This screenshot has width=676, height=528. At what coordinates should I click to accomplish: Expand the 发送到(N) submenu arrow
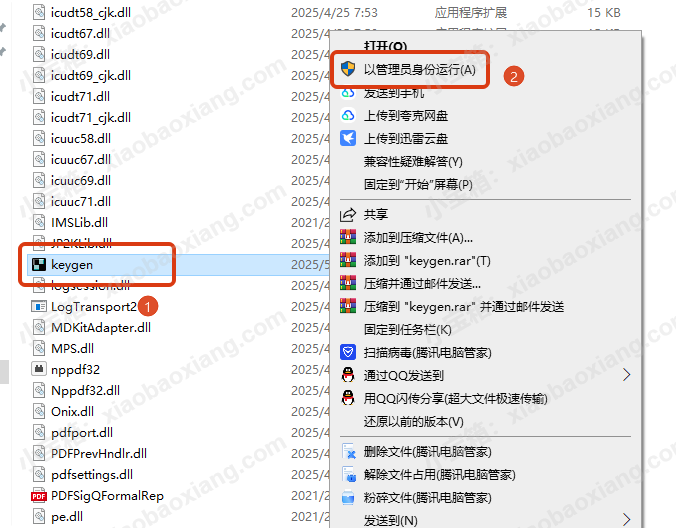point(626,519)
